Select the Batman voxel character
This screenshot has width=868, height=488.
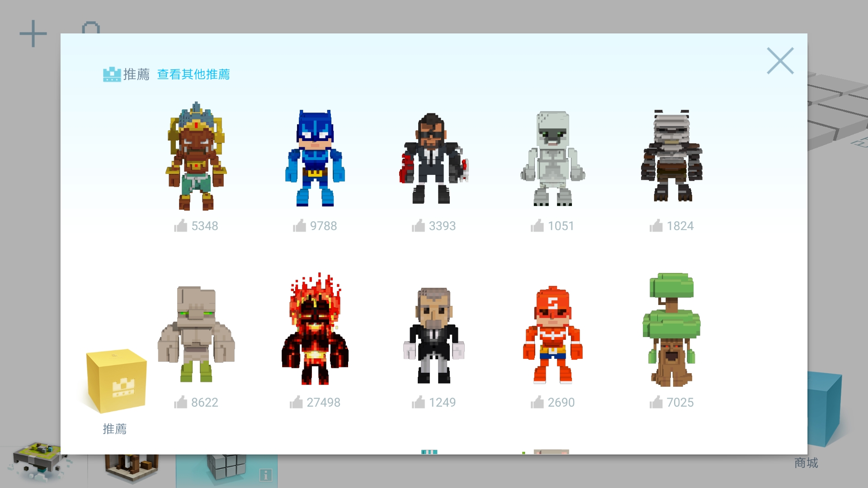(315, 158)
